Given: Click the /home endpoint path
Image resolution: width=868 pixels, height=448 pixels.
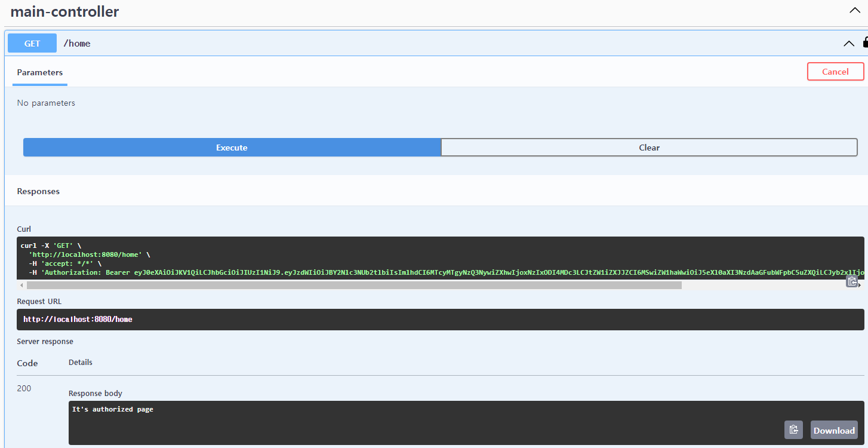Looking at the screenshot, I should click(x=77, y=43).
